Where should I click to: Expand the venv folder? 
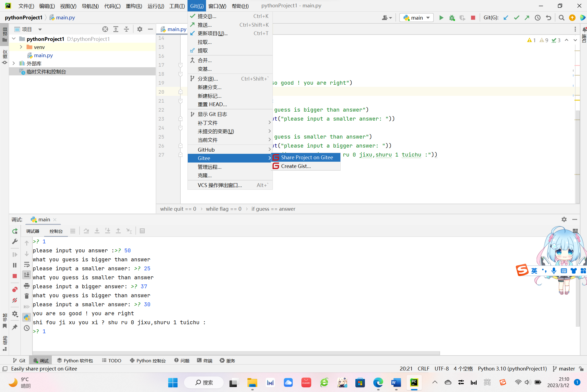(x=21, y=47)
